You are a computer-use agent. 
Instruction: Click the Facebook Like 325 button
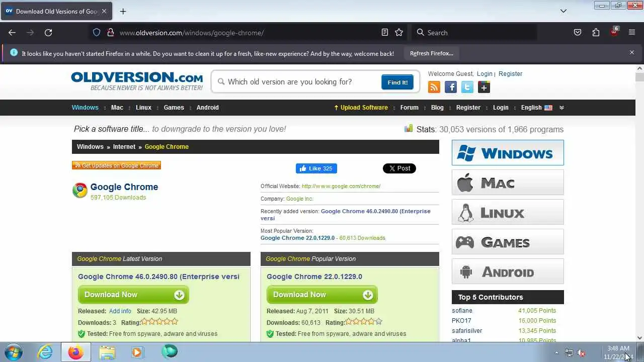(x=316, y=168)
